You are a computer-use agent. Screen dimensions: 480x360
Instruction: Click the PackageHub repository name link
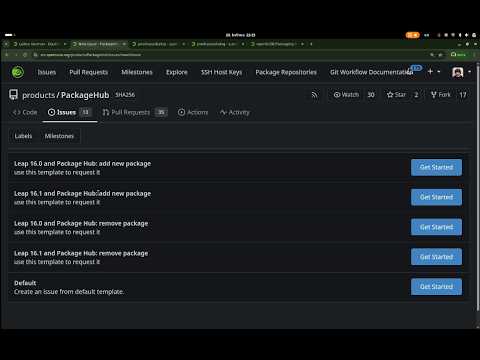(x=85, y=95)
